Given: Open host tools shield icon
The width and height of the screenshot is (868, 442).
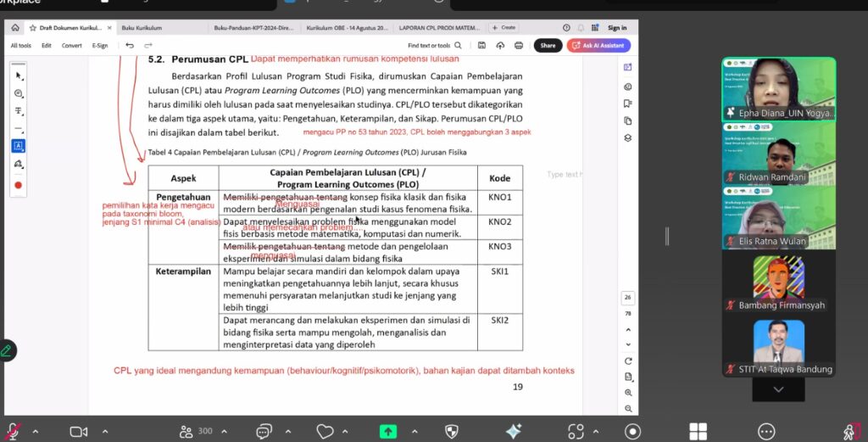Looking at the screenshot, I should tap(452, 431).
